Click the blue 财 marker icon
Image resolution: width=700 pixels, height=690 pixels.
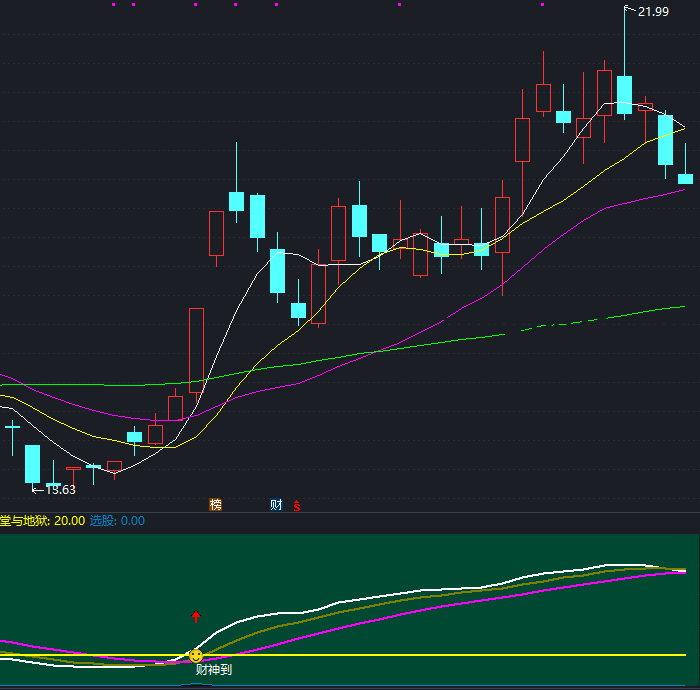tap(276, 505)
